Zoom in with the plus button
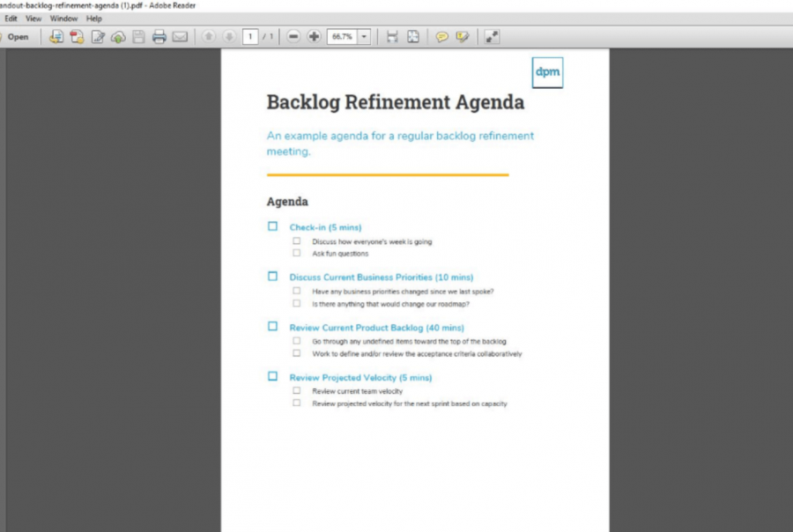This screenshot has width=793, height=532. tap(314, 37)
